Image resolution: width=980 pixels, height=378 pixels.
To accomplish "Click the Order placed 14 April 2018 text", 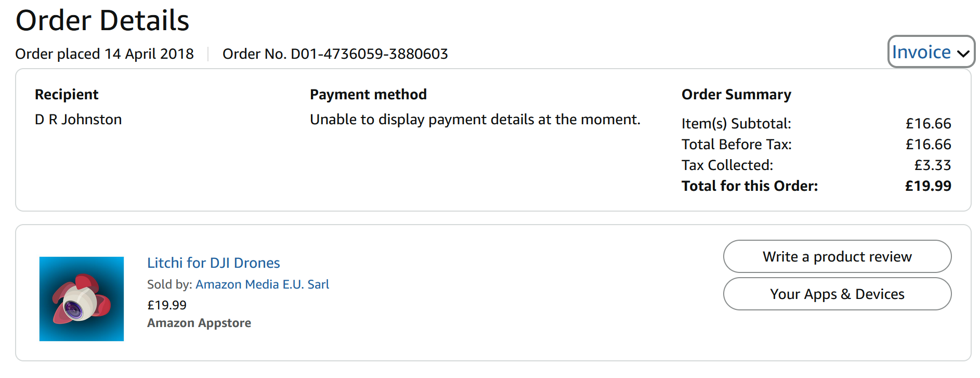I will click(104, 54).
